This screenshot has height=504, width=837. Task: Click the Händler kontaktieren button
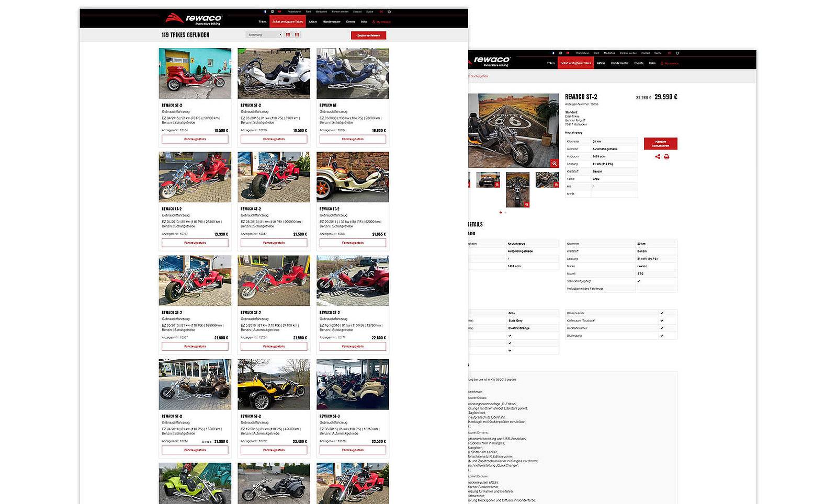(661, 144)
